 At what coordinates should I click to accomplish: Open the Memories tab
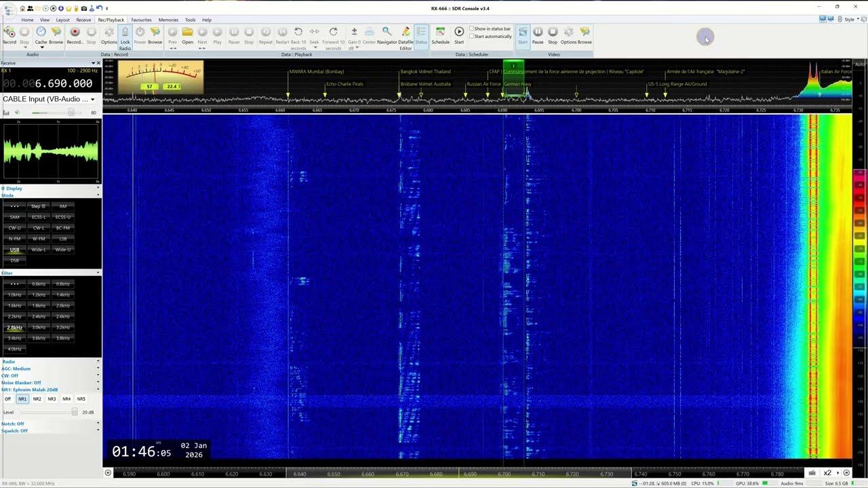[168, 20]
